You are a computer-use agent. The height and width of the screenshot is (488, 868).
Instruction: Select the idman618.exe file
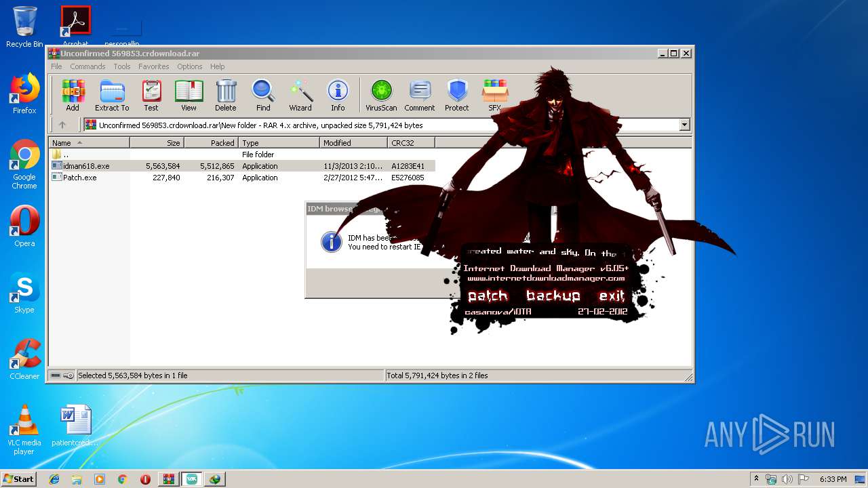click(242, 166)
